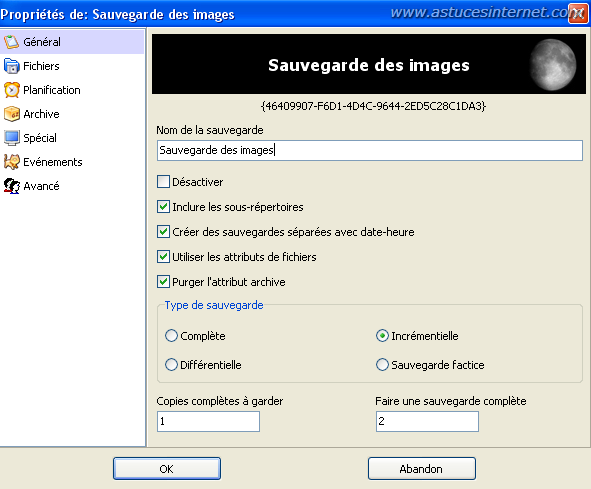Toggle Purger l'attribut archive checkbox
The width and height of the screenshot is (591, 489).
click(163, 282)
